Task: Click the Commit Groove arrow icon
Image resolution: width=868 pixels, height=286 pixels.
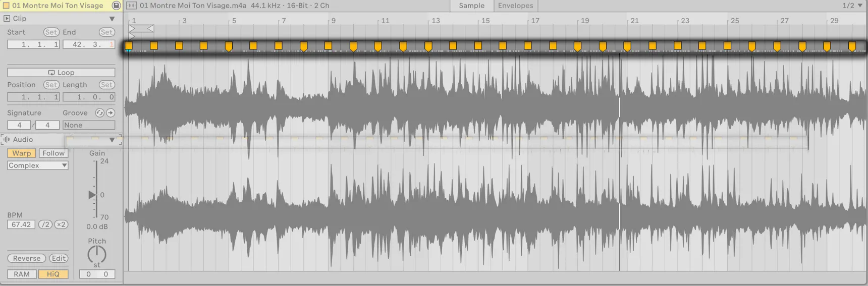Action: (x=111, y=112)
